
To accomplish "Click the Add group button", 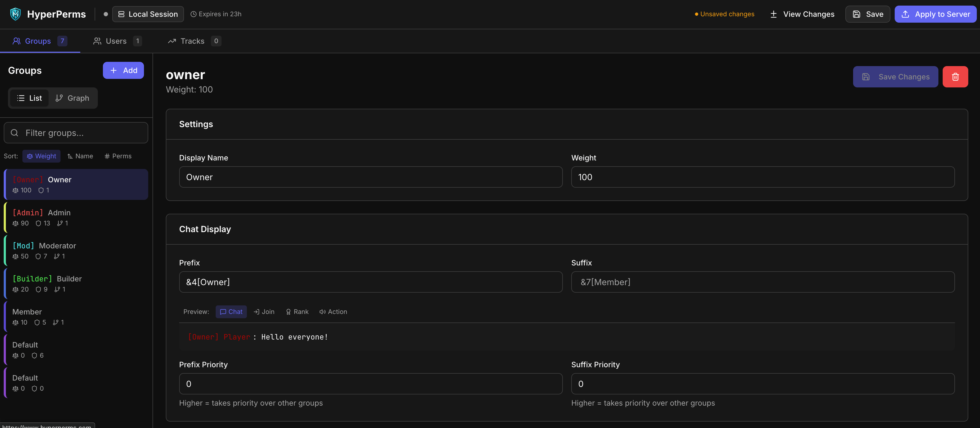I will 123,70.
